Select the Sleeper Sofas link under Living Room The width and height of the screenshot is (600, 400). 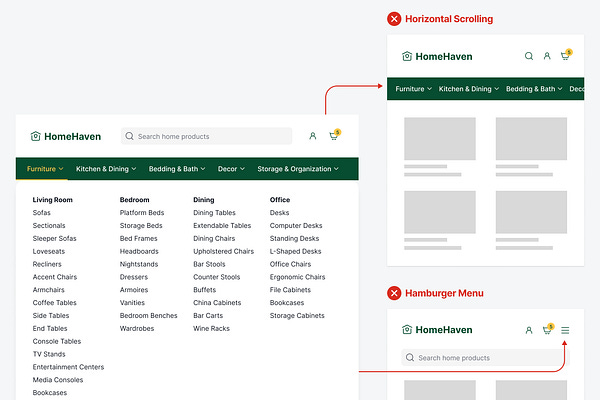click(54, 239)
